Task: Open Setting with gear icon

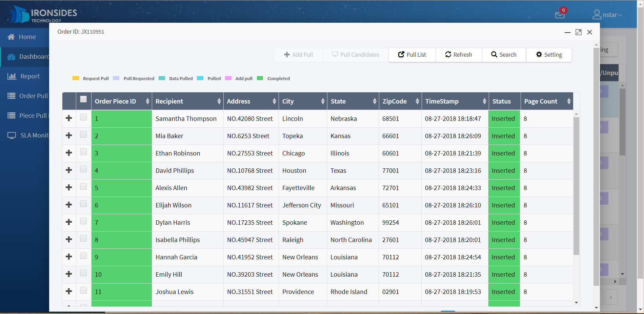Action: pos(549,55)
